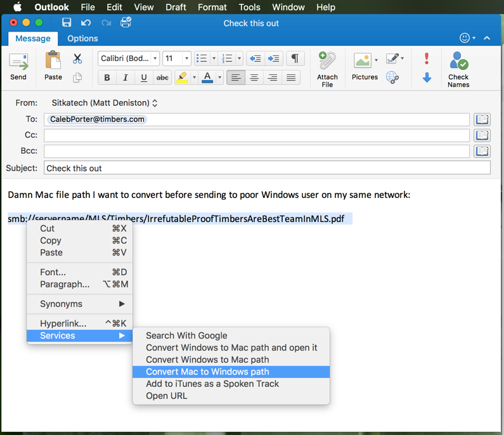Screen dimensions: 504x435
Task: Choose Convert Mac to Windows path
Action: pos(231,372)
